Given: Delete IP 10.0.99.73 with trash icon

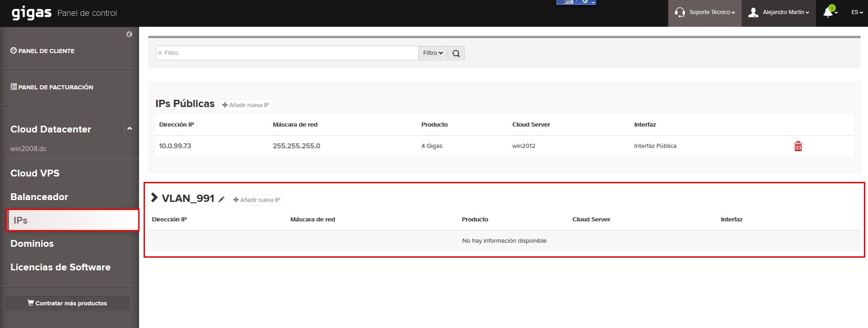Looking at the screenshot, I should pos(798,146).
